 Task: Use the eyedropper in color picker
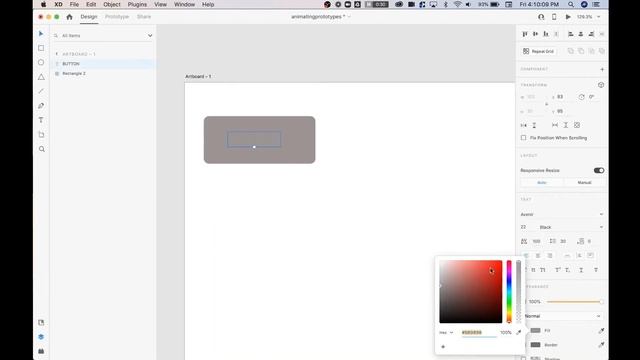[x=519, y=332]
